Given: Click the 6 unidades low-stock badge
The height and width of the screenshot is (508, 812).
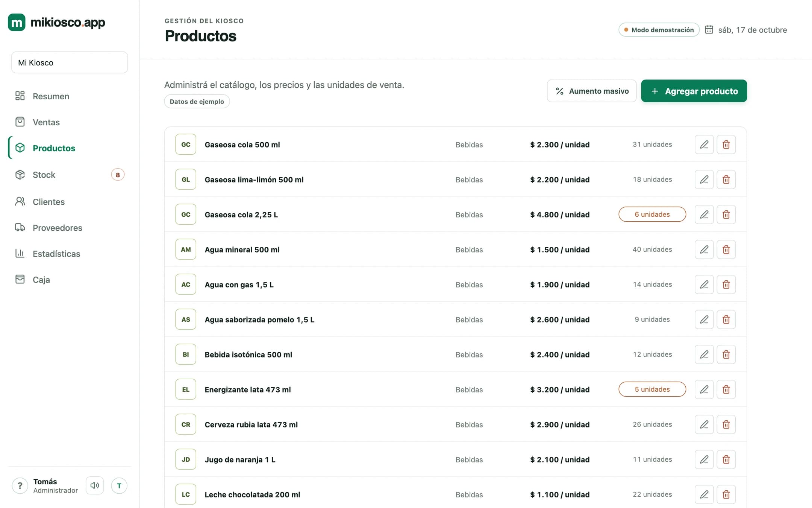Looking at the screenshot, I should [x=652, y=214].
